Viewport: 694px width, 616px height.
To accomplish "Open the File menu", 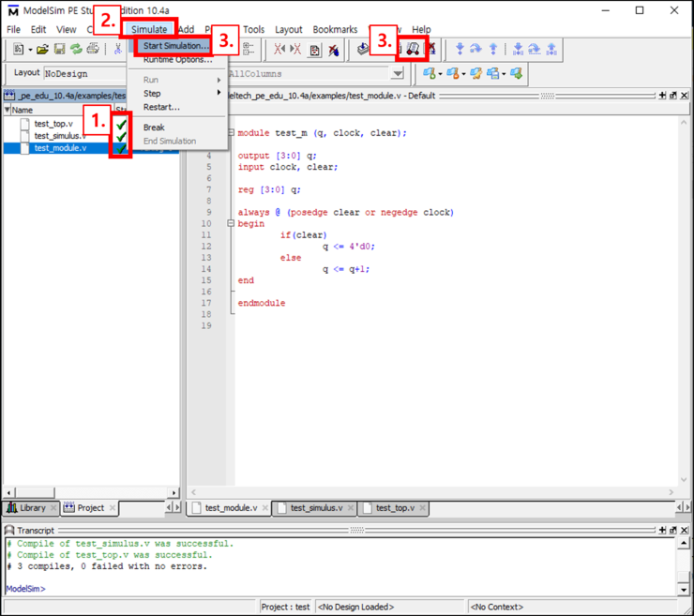I will (13, 29).
